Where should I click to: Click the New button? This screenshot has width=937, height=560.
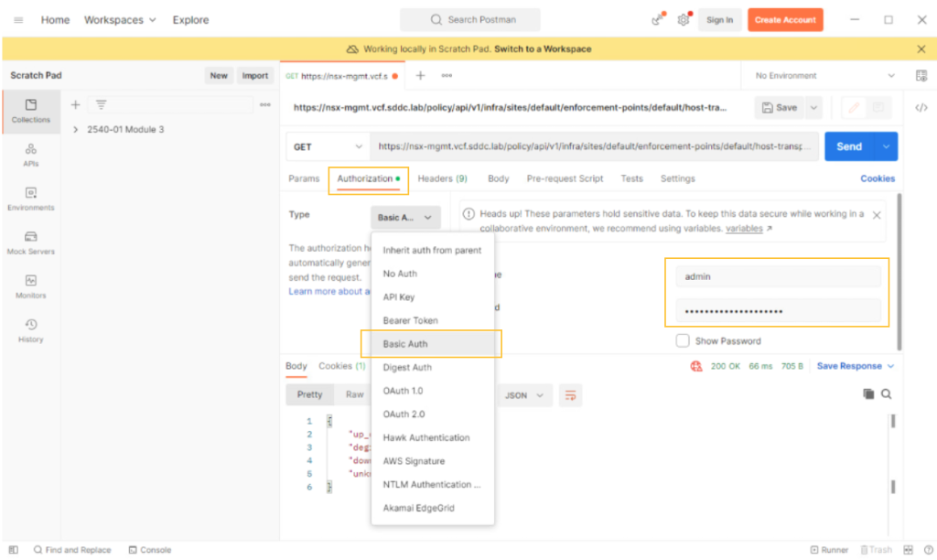219,75
